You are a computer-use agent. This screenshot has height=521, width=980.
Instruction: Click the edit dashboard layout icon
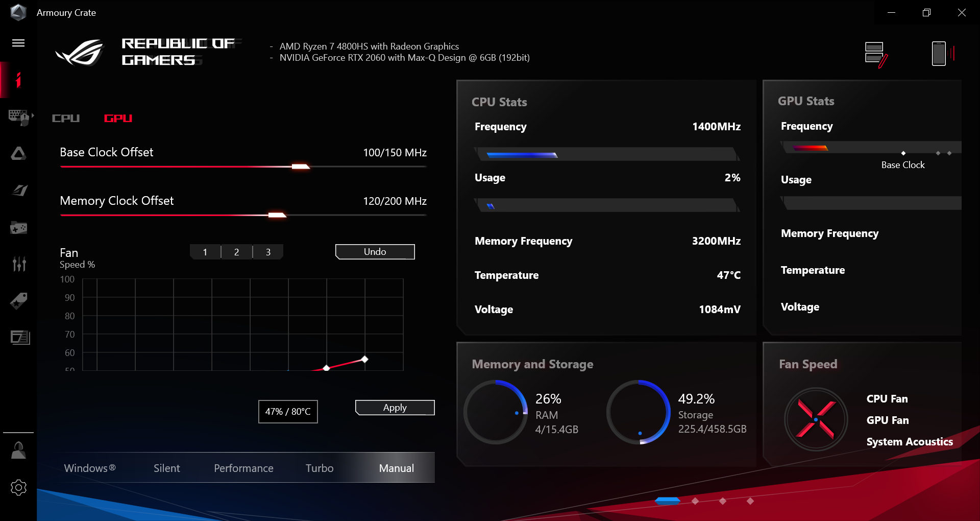(876, 54)
